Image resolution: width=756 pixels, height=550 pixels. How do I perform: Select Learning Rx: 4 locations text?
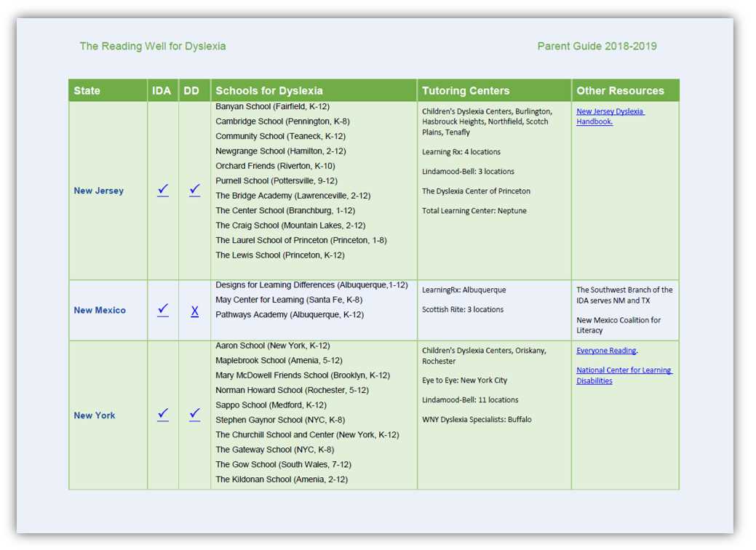pyautogui.click(x=461, y=152)
